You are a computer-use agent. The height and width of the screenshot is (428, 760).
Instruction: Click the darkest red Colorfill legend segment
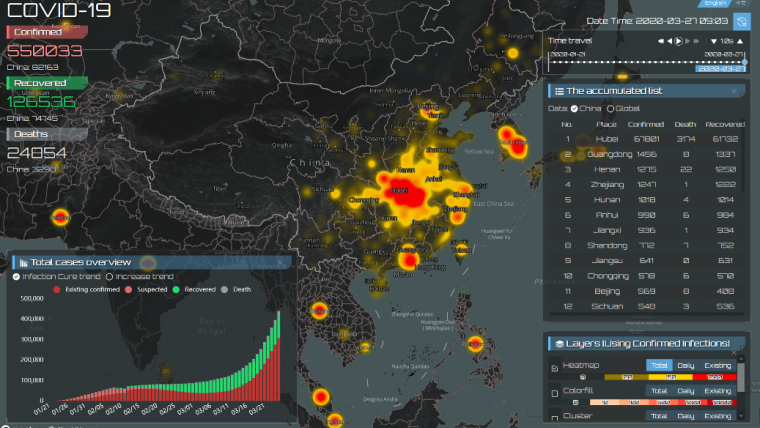[x=722, y=402]
